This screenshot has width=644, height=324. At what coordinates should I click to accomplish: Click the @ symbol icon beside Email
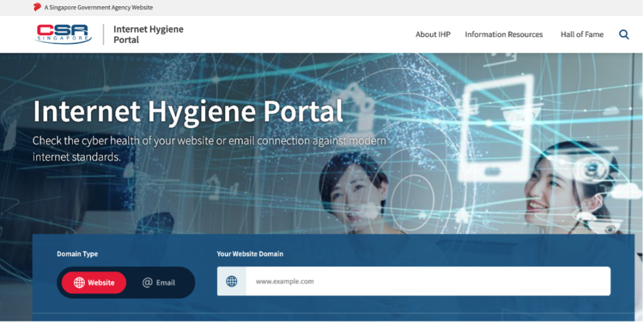tap(147, 282)
